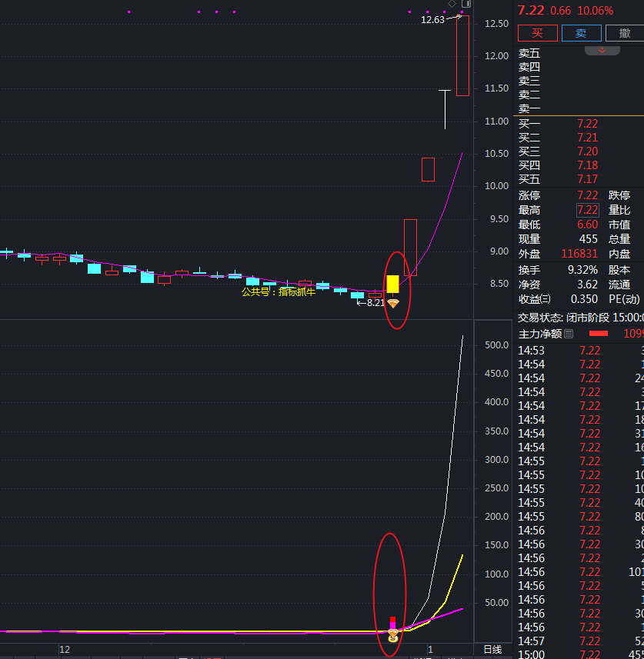Select the 卖三 order book row

click(579, 81)
